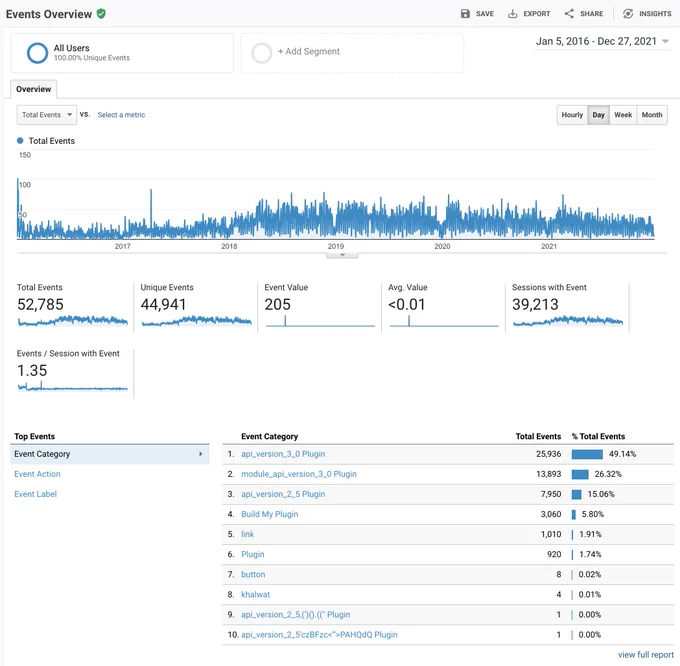
Task: Click Events / Session with Event 1.35 card
Action: 72,373
